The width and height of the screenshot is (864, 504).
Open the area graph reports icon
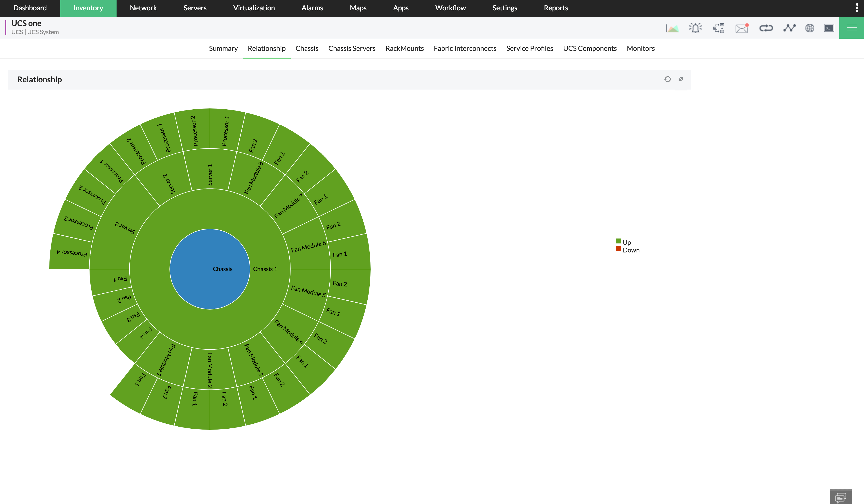pos(672,28)
